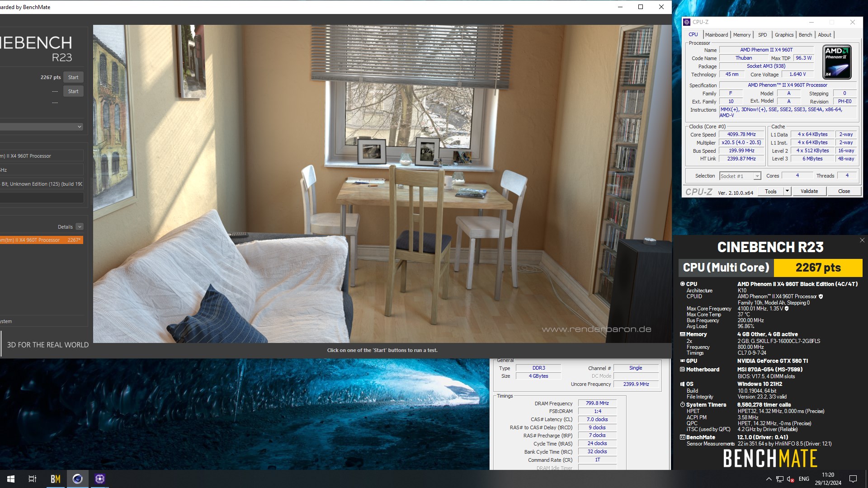Open Task View from the taskbar
868x488 pixels.
(x=33, y=479)
